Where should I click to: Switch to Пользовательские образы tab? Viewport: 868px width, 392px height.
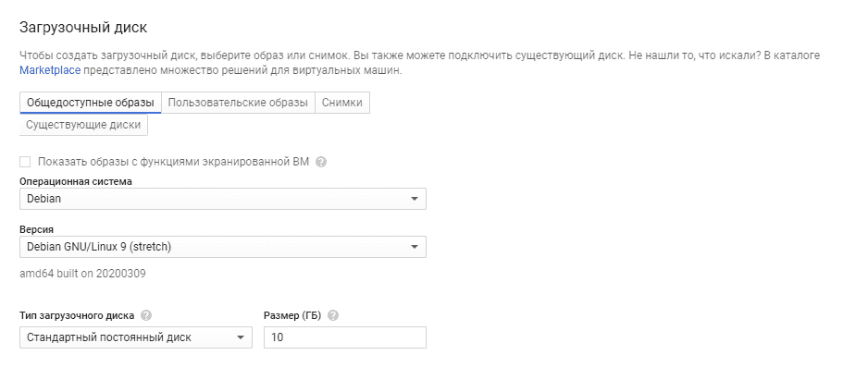click(238, 102)
